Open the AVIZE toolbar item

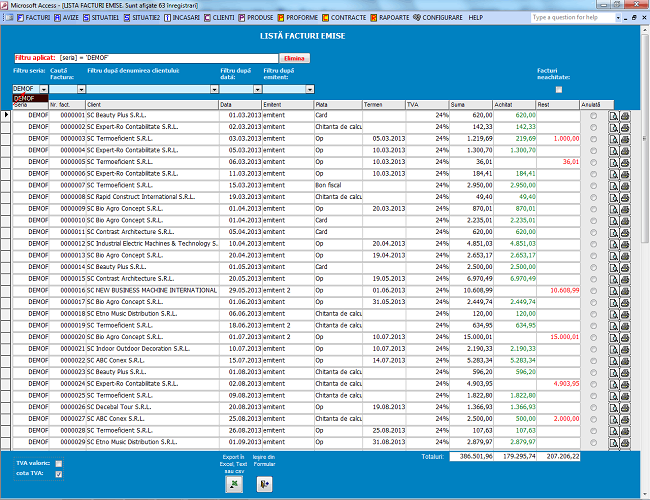coord(66,18)
